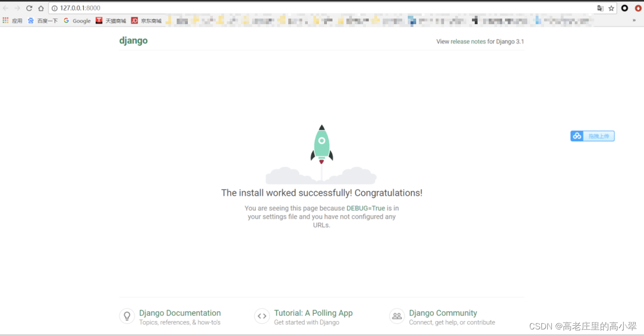644x335 pixels.
Task: Open the 京东商城 bookmark
Action: [x=146, y=20]
